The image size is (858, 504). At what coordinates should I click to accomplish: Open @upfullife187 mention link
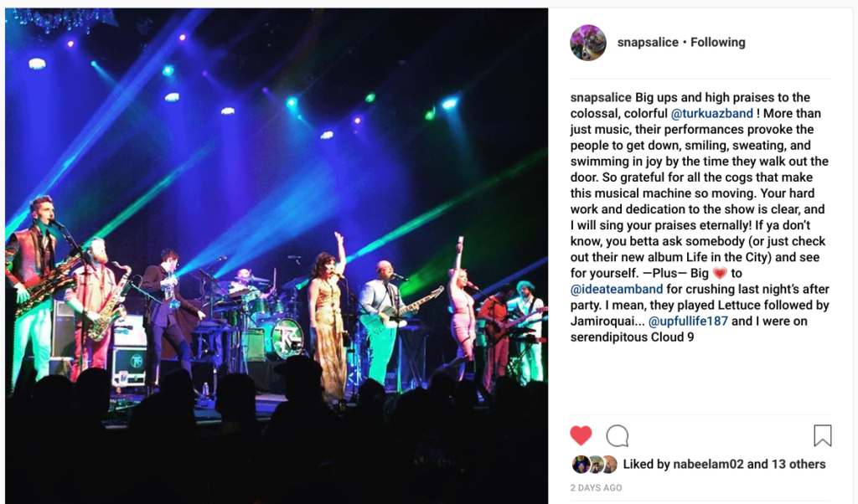pyautogui.click(x=688, y=321)
